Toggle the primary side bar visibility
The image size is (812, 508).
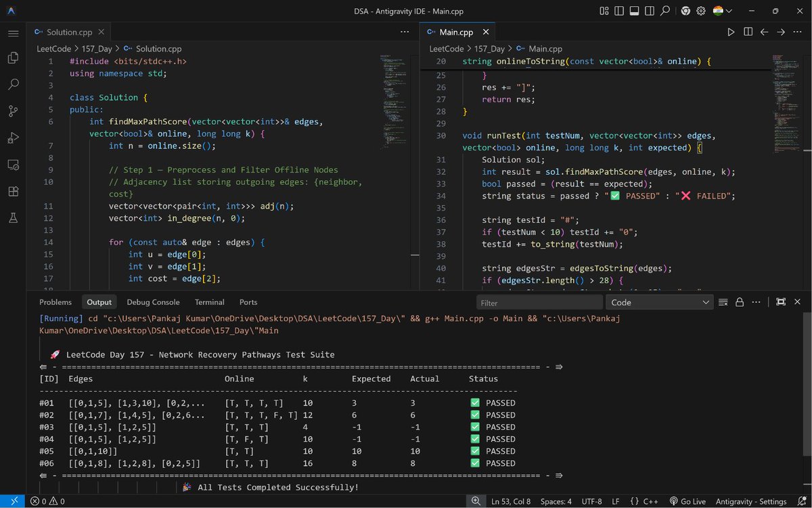(x=618, y=11)
